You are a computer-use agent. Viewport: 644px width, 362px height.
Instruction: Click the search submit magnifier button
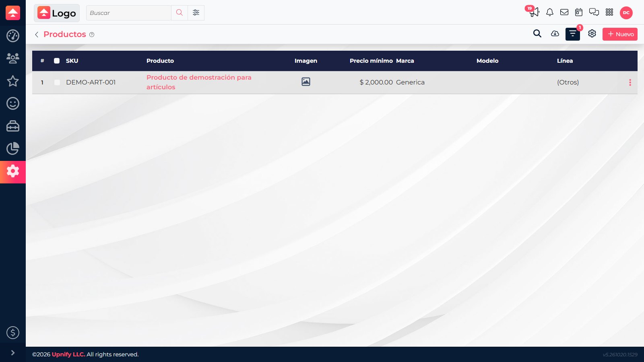click(x=180, y=13)
